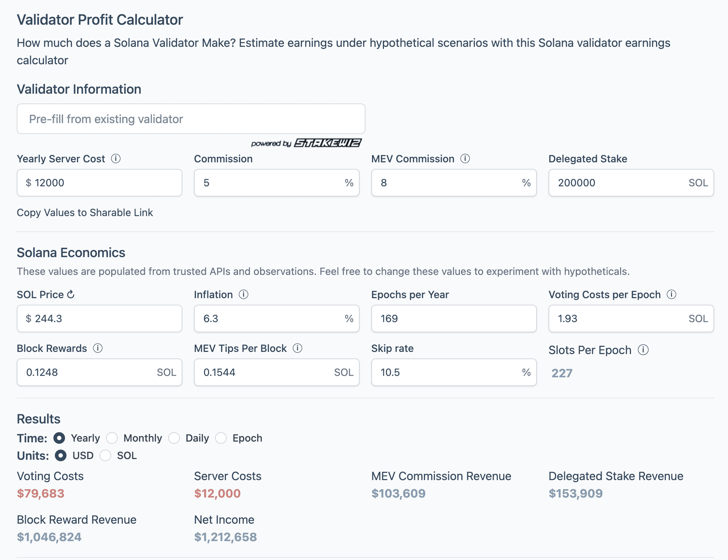Select the Monthly time radio button
The width and height of the screenshot is (728, 560).
click(x=112, y=438)
